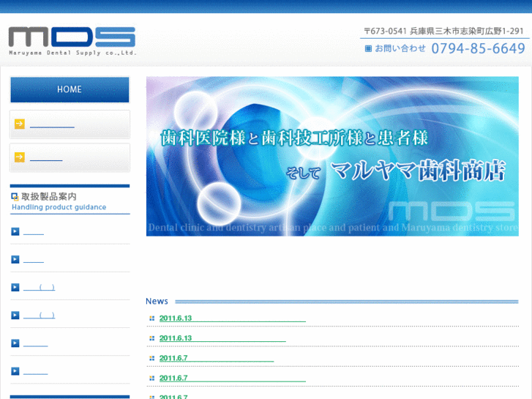Open the topmost 2011.6.13 news link
This screenshot has width=532, height=399.
[233, 318]
